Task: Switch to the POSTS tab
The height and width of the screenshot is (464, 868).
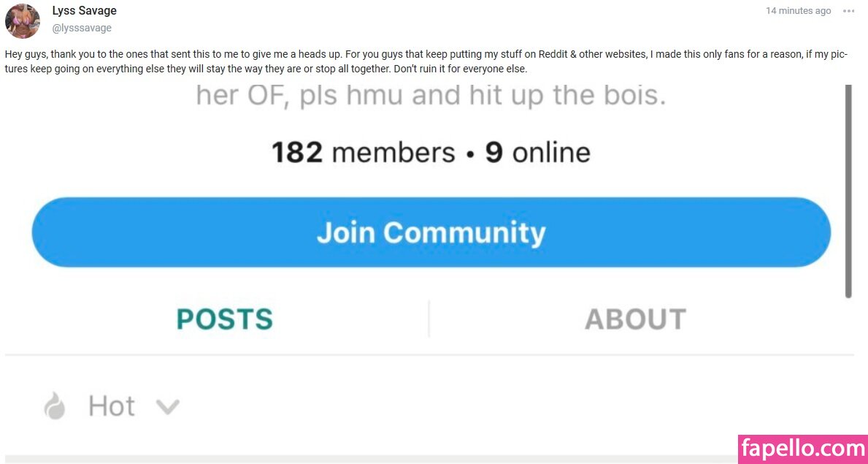Action: tap(225, 319)
